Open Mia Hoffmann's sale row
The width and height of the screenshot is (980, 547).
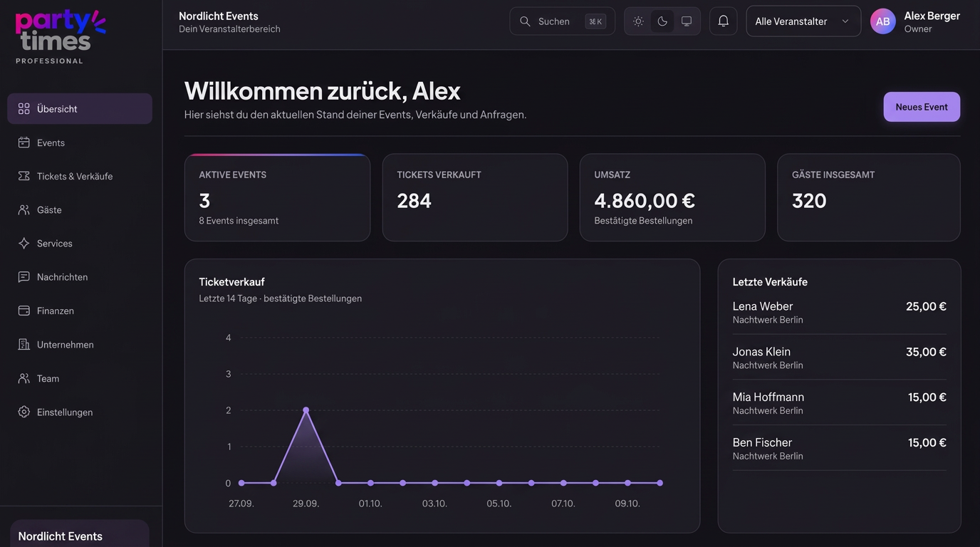(839, 403)
